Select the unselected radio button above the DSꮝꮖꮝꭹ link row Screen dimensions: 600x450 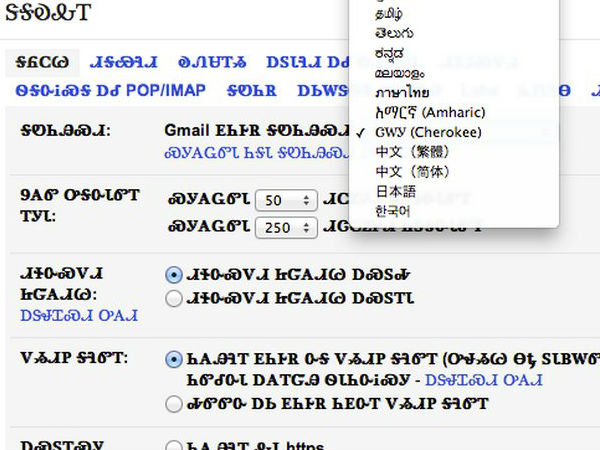click(174, 297)
